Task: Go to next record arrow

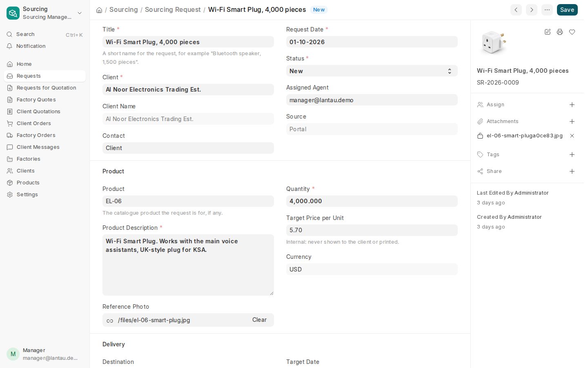Action: (x=532, y=10)
